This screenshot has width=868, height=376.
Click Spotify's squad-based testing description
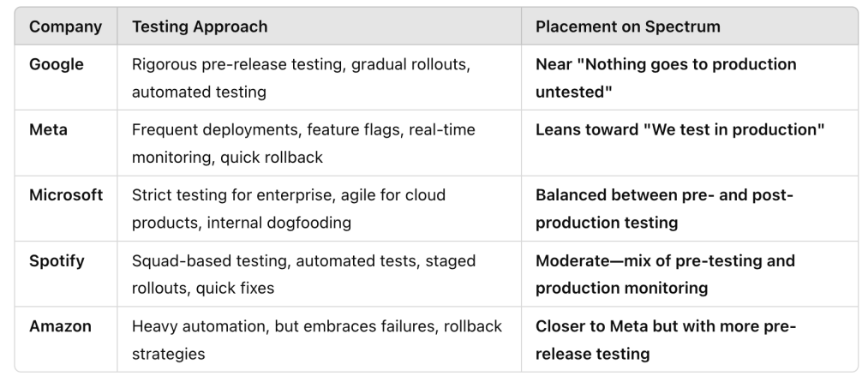coord(303,274)
